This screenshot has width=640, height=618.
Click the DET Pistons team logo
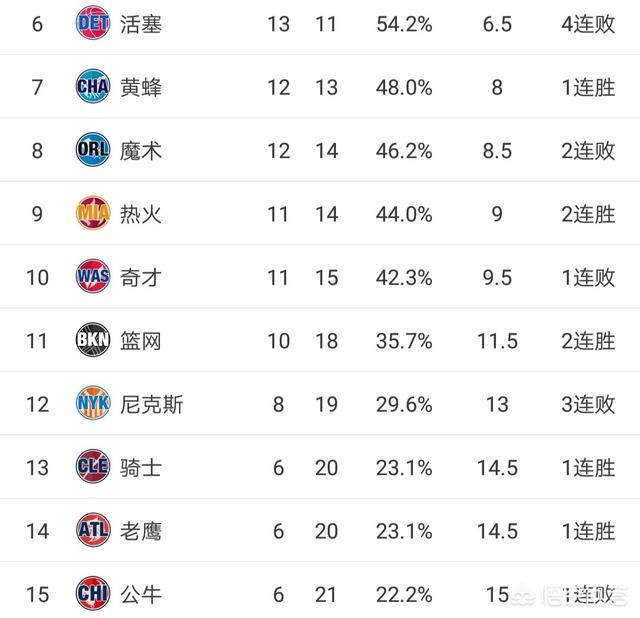[x=93, y=23]
